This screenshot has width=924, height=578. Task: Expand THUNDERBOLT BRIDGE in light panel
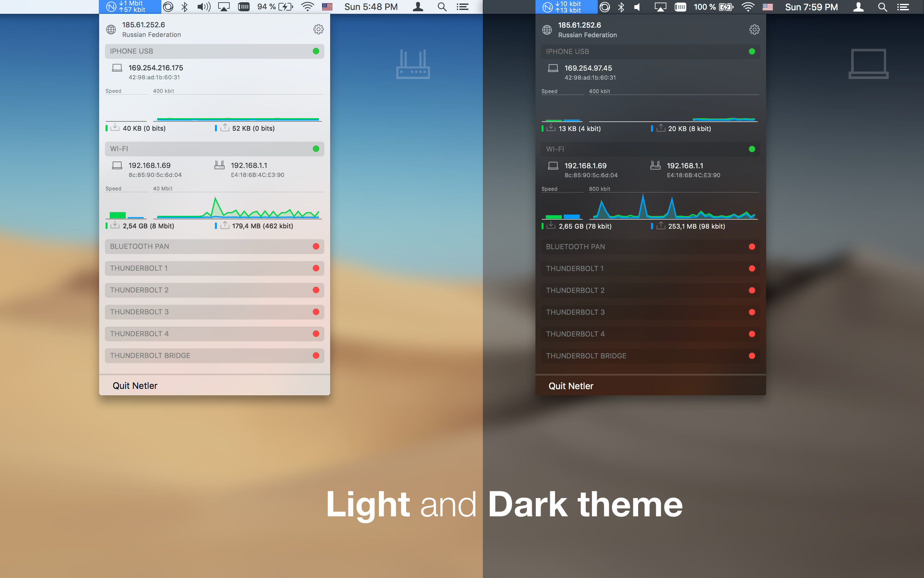[x=215, y=355]
